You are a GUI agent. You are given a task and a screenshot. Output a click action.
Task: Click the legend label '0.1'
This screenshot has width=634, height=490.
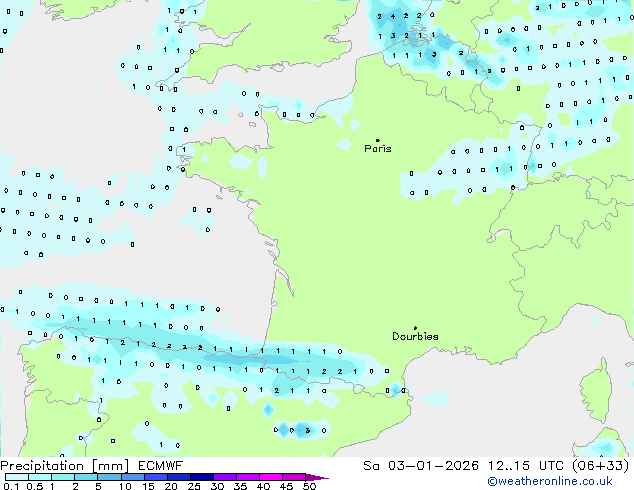tap(11, 486)
